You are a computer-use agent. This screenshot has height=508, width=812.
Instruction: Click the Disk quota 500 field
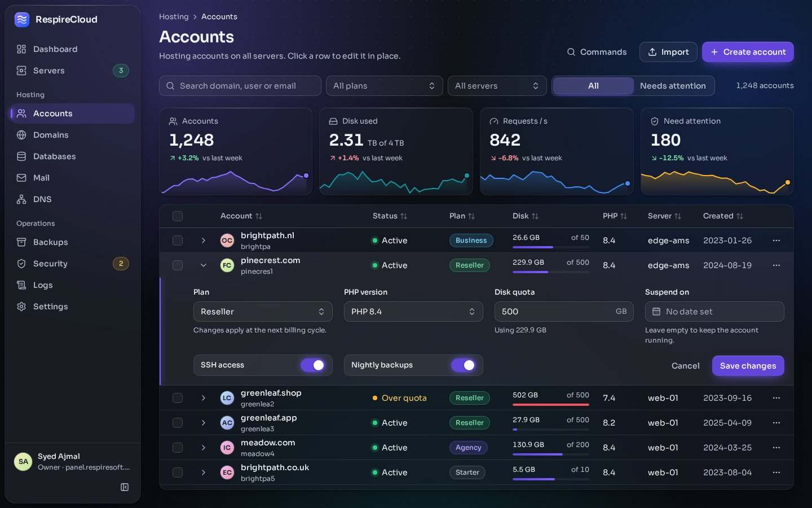click(564, 312)
